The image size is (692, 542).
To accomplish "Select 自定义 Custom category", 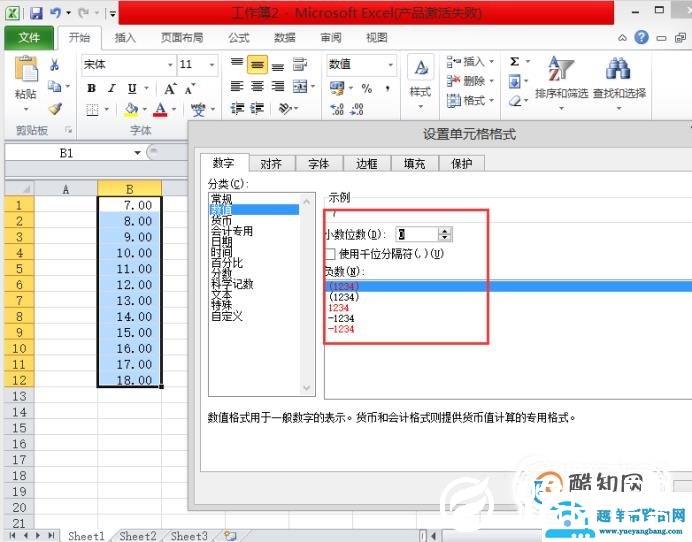I will [227, 316].
